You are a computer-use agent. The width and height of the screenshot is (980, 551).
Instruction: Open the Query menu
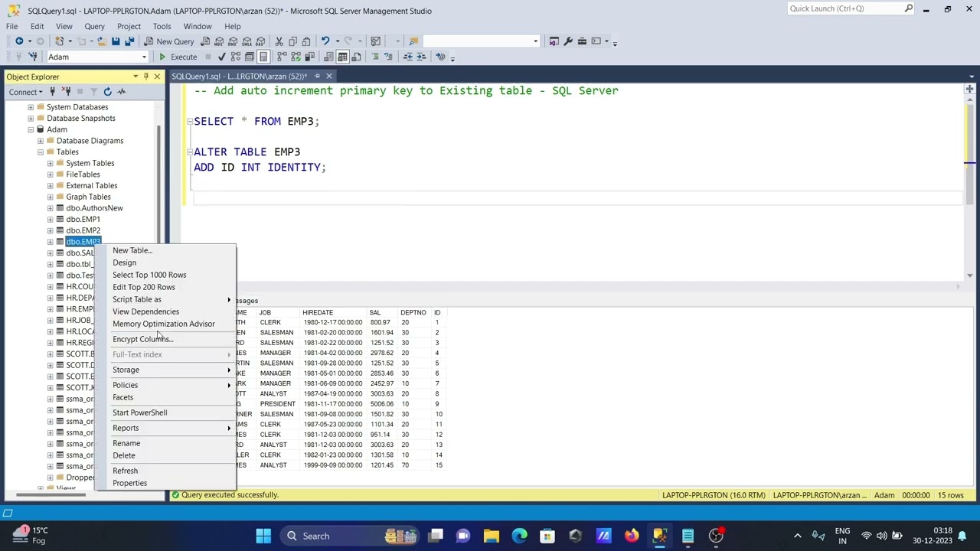(94, 26)
